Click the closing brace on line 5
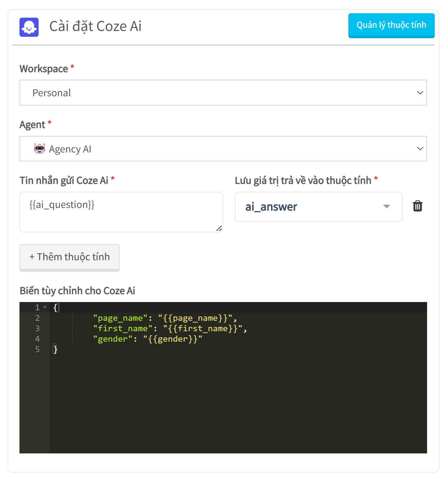 [55, 349]
